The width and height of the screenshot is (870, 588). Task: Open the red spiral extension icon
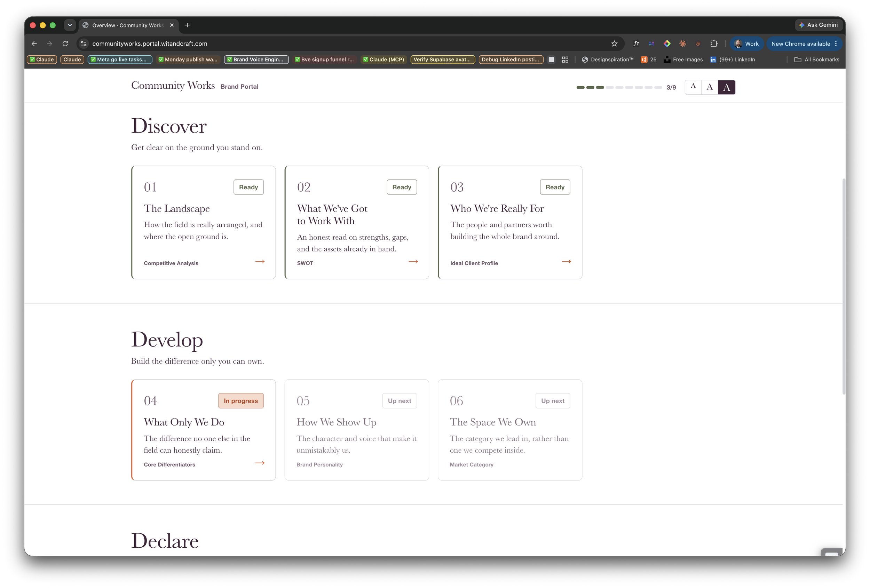[x=698, y=44]
